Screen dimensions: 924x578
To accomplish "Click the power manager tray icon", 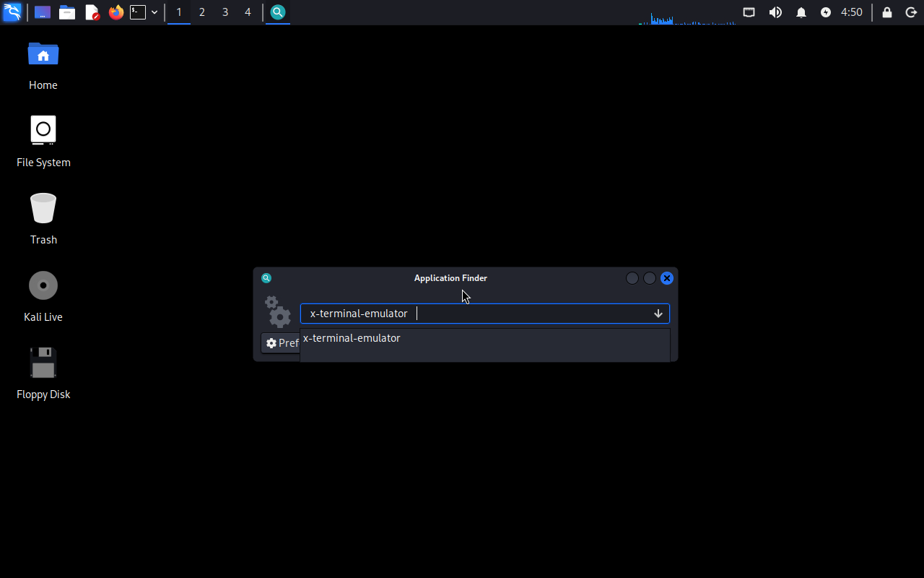I will tap(826, 12).
